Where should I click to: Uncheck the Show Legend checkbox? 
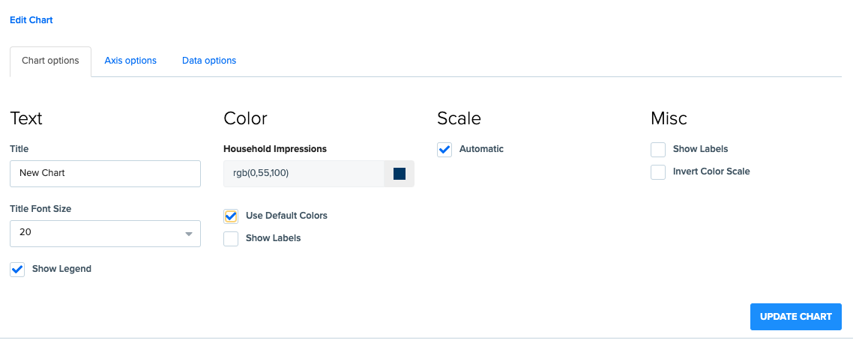[17, 270]
